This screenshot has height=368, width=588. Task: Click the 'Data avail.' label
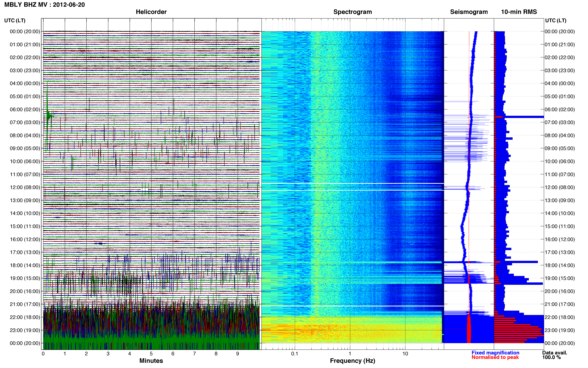pyautogui.click(x=555, y=353)
